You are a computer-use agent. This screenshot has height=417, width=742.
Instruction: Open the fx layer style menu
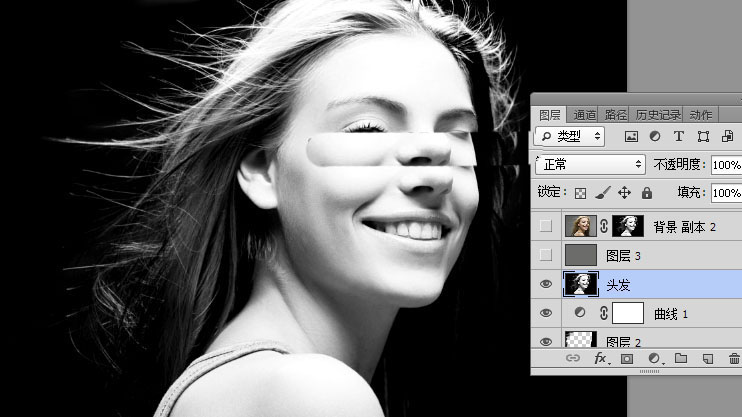[601, 358]
